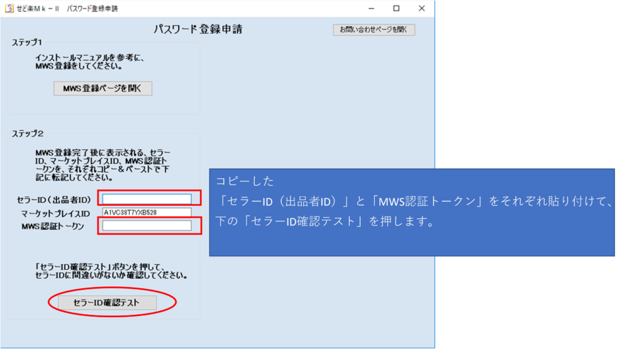Screen dimensions: 644x350
Task: Focus the MWS認証トークン input field
Action: tap(147, 225)
